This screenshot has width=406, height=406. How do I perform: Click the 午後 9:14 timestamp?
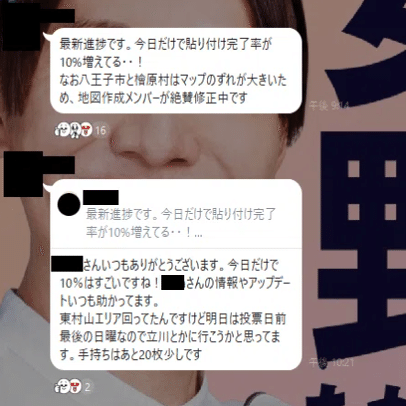tap(329, 106)
